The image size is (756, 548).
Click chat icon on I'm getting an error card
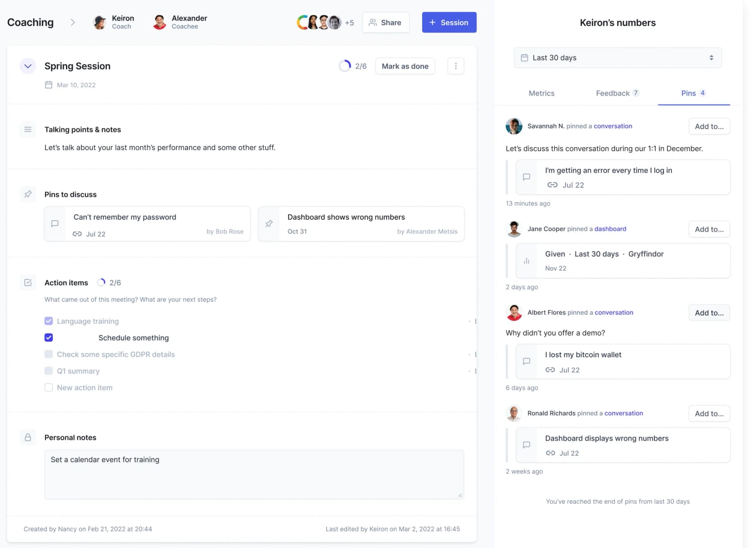point(526,177)
